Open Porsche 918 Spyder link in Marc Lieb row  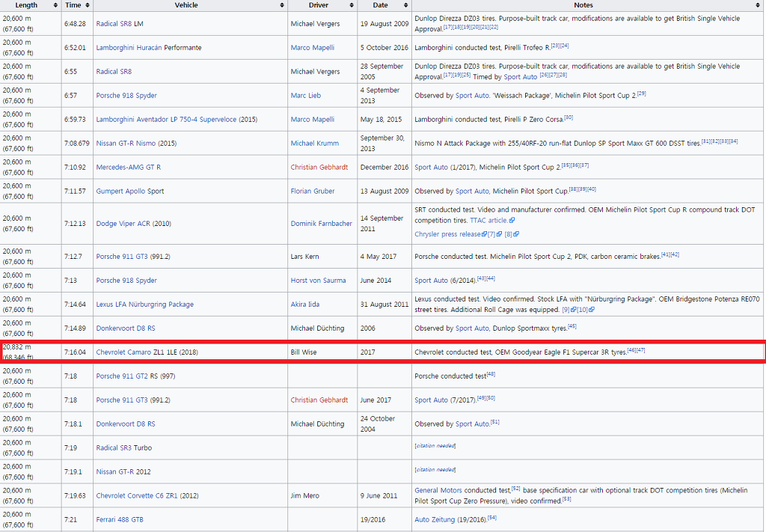tap(126, 95)
